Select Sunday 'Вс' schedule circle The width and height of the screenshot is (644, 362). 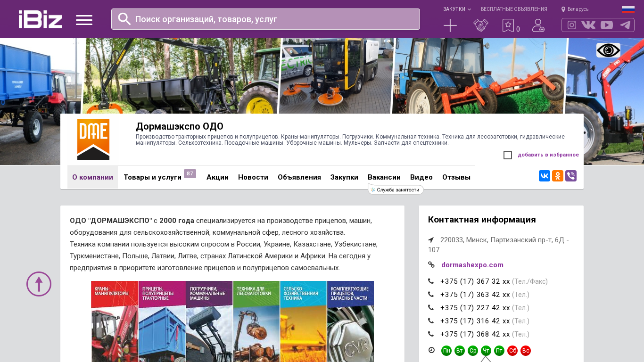526,351
